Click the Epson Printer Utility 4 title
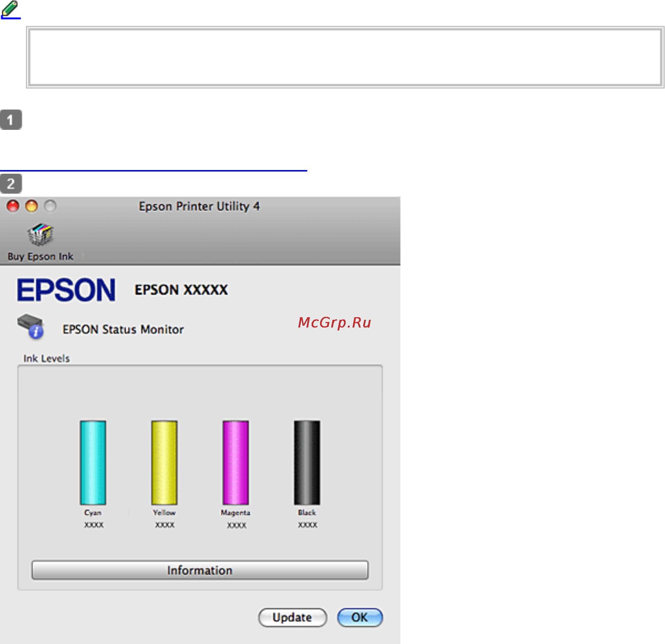The height and width of the screenshot is (644, 665). point(199,206)
